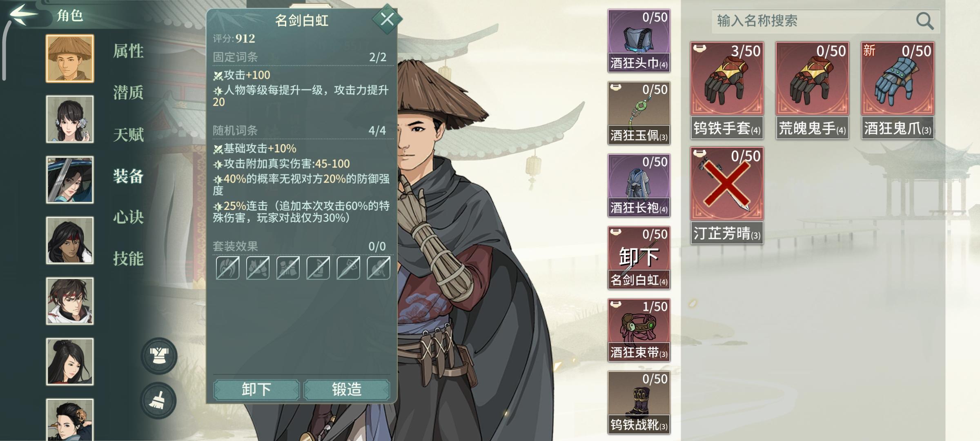980x441 pixels.
Task: Switch to the 心诀 tab
Action: 128,217
